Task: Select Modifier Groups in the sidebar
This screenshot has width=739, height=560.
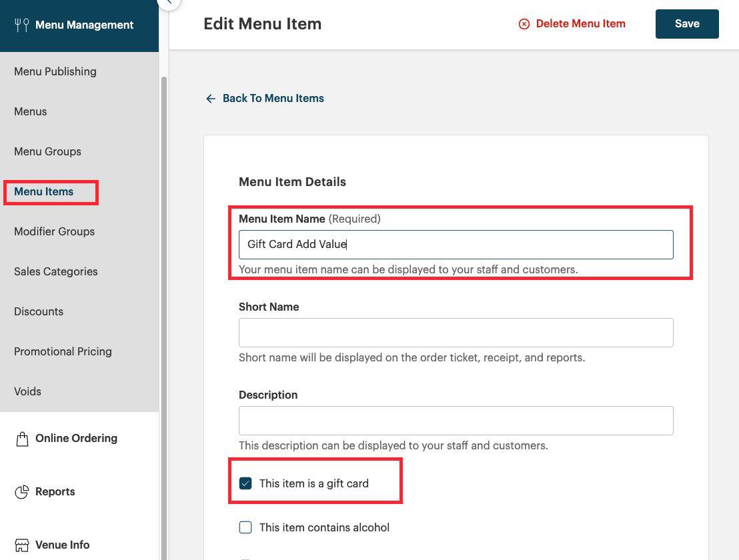Action: [54, 231]
